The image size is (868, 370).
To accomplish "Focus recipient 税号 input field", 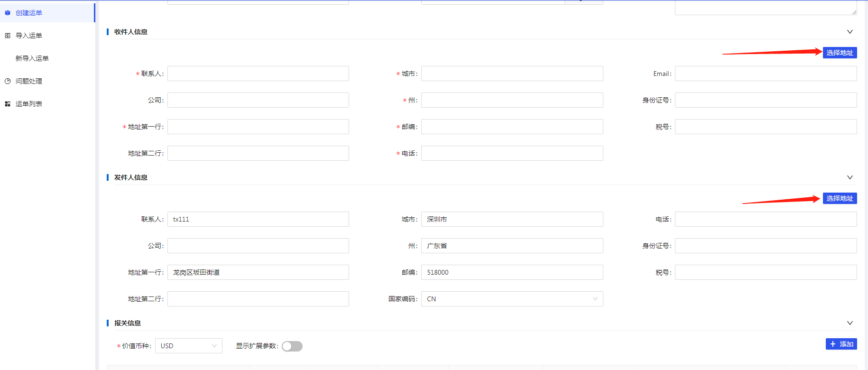I will click(x=766, y=127).
